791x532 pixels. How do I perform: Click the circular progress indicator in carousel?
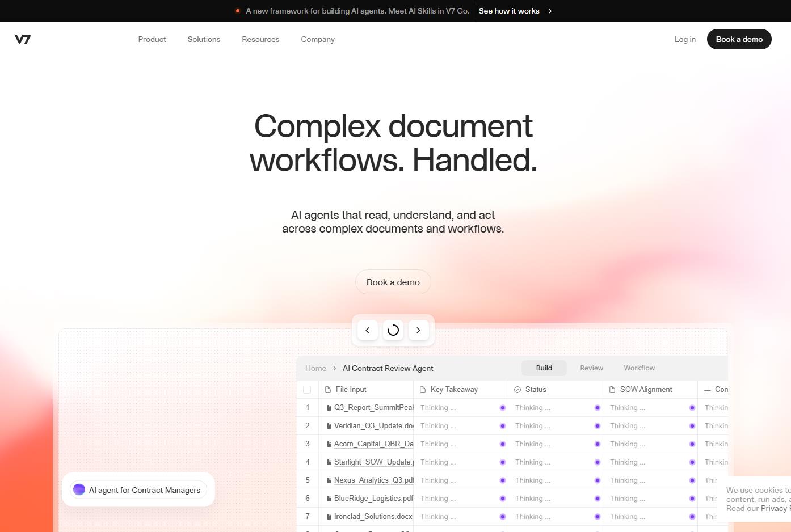click(x=393, y=330)
